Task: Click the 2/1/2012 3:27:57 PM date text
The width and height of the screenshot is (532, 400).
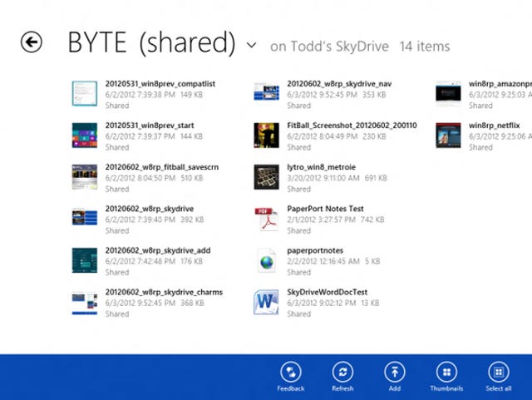Action: pyautogui.click(x=321, y=220)
